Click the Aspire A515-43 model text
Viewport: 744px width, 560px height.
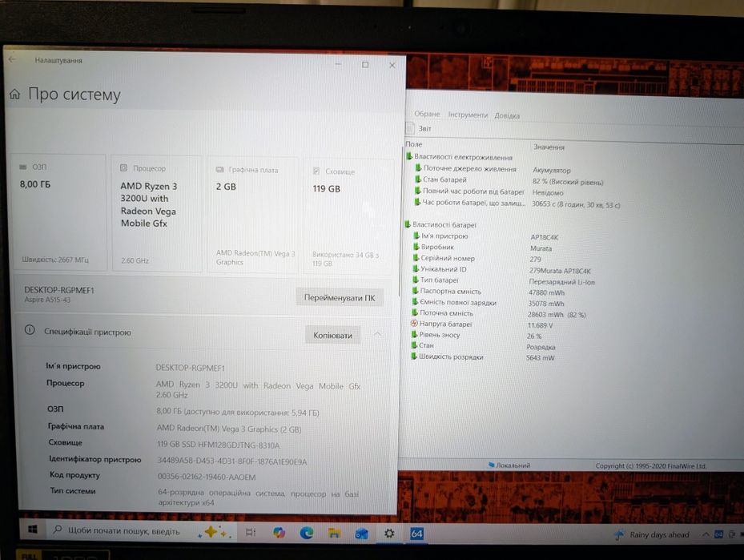(x=47, y=300)
